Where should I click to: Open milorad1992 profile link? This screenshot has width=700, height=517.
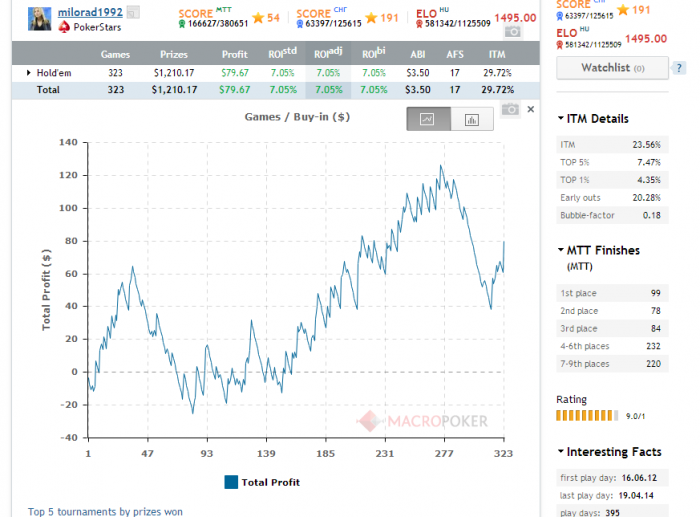tap(90, 12)
